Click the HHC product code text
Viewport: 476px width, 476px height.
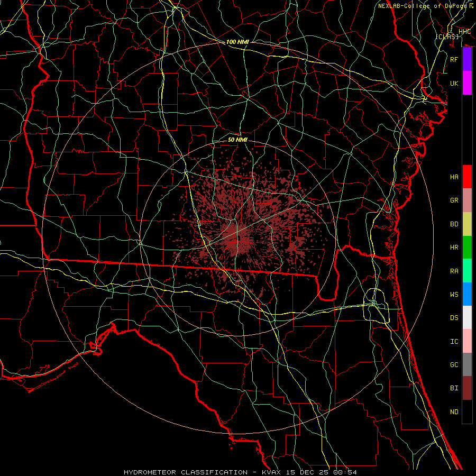464,32
